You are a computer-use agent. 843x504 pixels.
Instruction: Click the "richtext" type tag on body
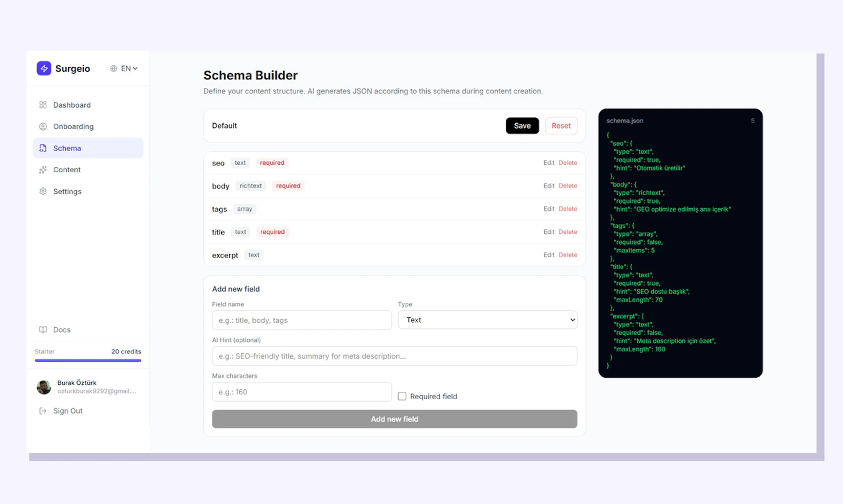pos(251,186)
